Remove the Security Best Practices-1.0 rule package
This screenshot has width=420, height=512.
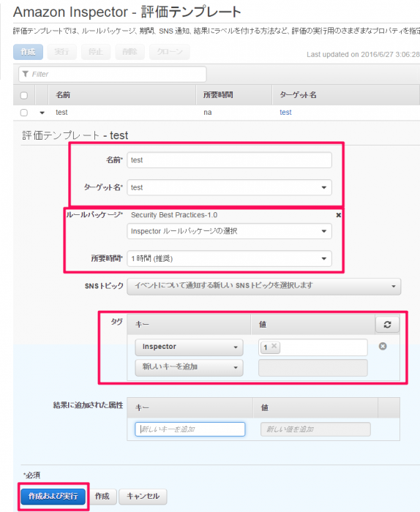338,215
